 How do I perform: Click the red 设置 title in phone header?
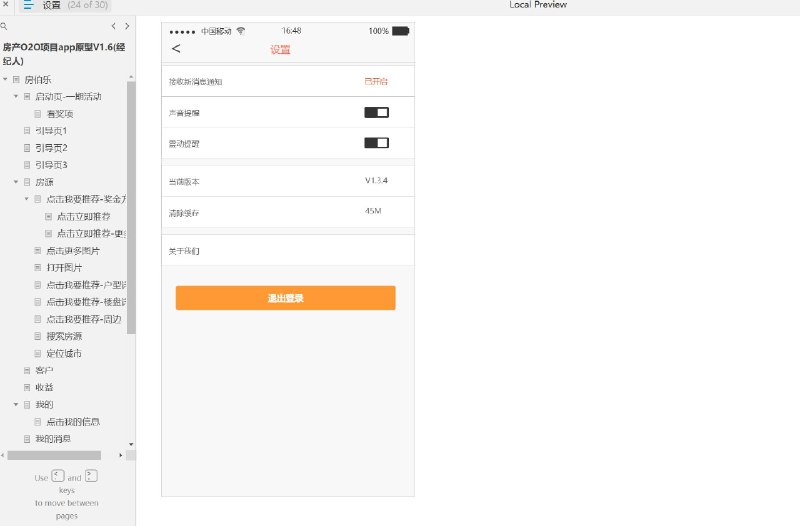(x=280, y=49)
